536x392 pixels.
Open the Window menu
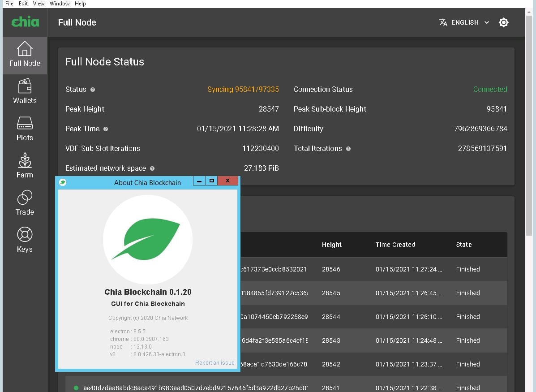pyautogui.click(x=60, y=4)
